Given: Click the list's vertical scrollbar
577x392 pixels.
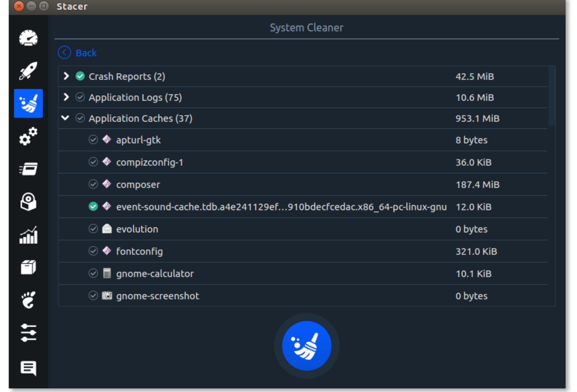Looking at the screenshot, I should pyautogui.click(x=552, y=96).
